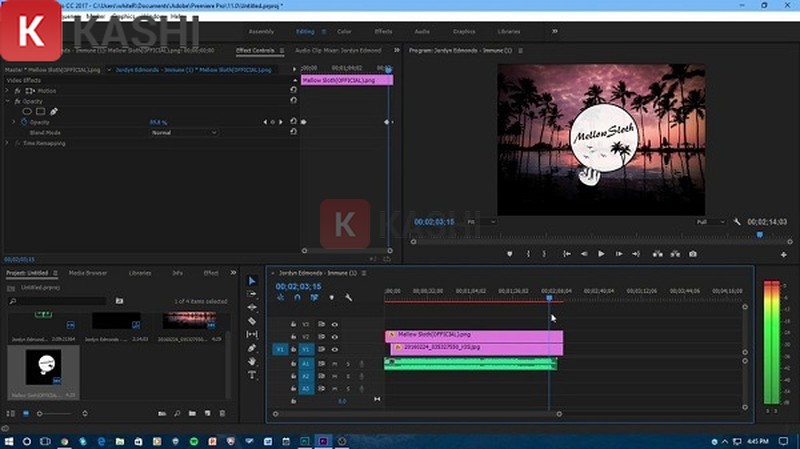Mark Out point in Program monitor

544,254
